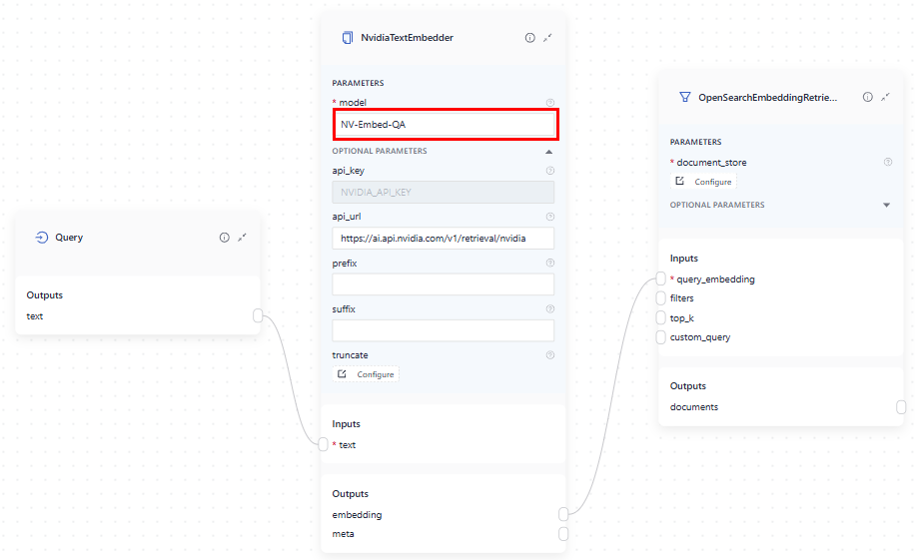Click the empty suffix input field
Image resolution: width=924 pixels, height=560 pixels.
point(444,330)
